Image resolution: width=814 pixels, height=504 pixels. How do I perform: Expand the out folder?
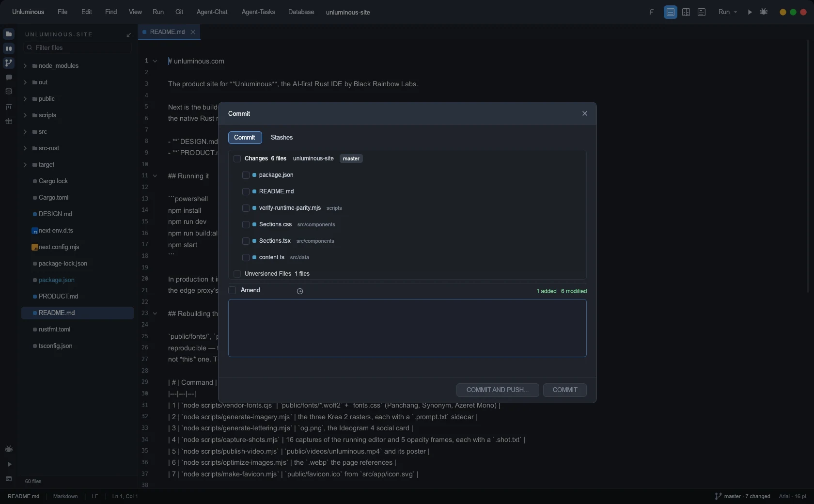point(25,82)
